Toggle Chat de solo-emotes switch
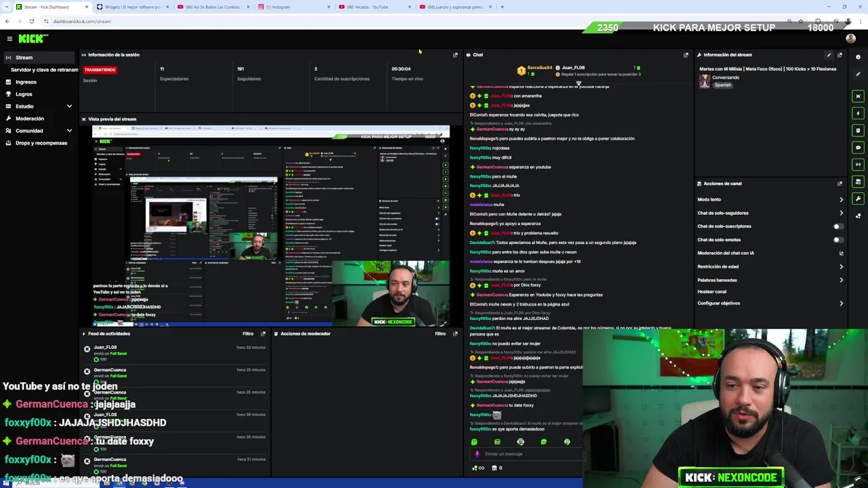The height and width of the screenshot is (488, 868). click(x=838, y=240)
